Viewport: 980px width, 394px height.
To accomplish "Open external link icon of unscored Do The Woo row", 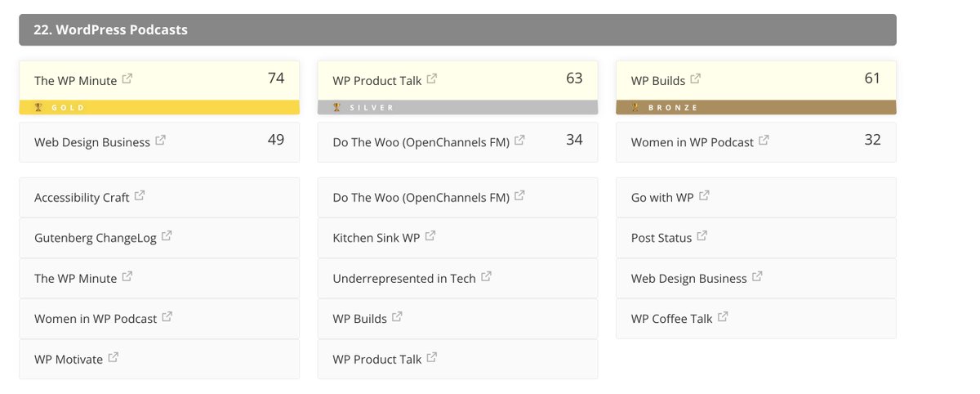I will click(x=519, y=196).
